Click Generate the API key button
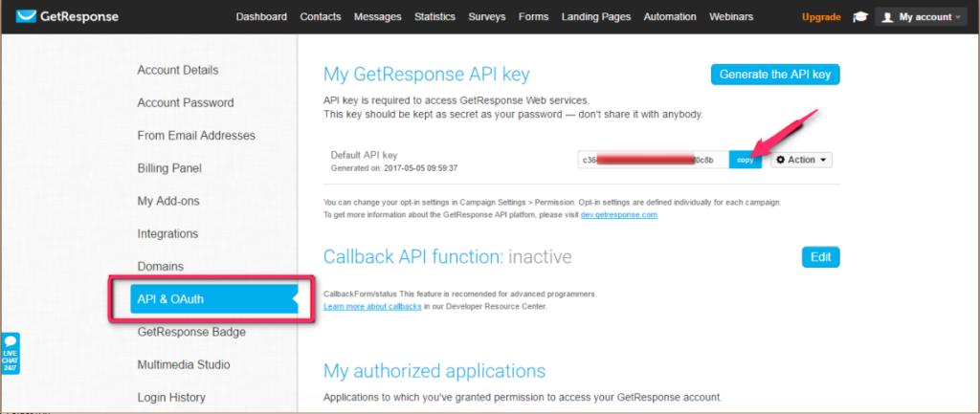This screenshot has width=980, height=414. [x=775, y=75]
